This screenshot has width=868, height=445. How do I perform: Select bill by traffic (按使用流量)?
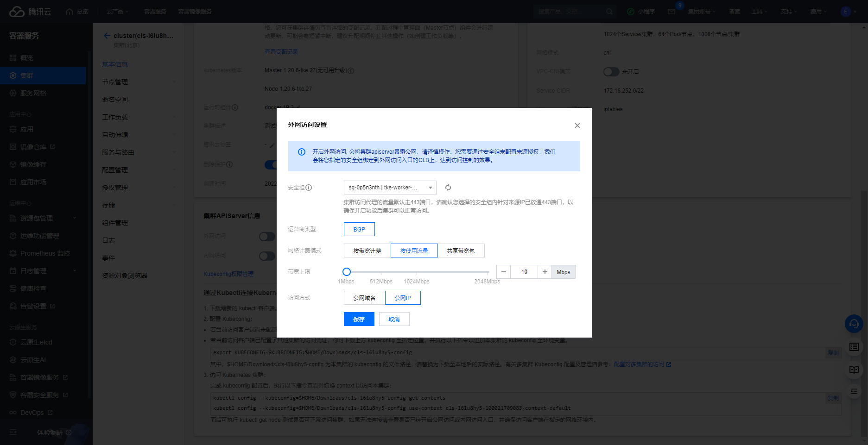tap(414, 251)
